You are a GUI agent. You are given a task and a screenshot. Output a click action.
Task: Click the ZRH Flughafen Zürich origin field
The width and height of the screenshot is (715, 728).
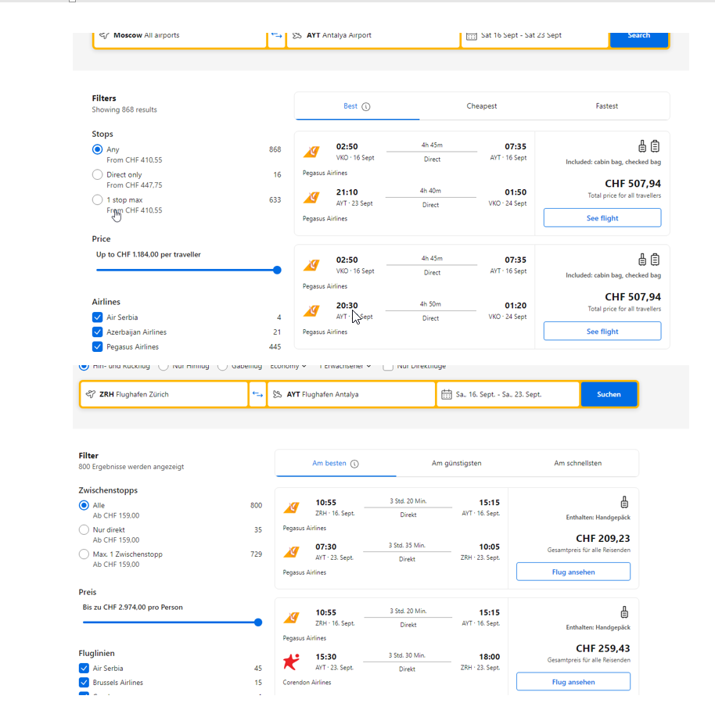tap(164, 394)
